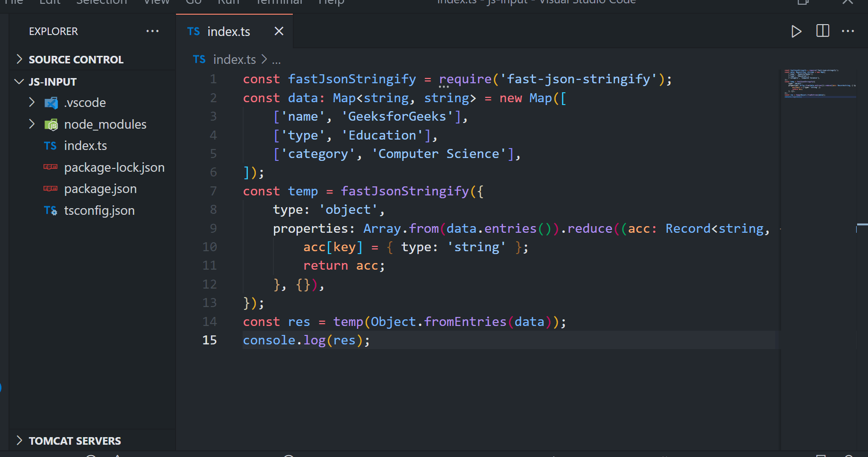Select index.ts in the Explorer

(86, 145)
